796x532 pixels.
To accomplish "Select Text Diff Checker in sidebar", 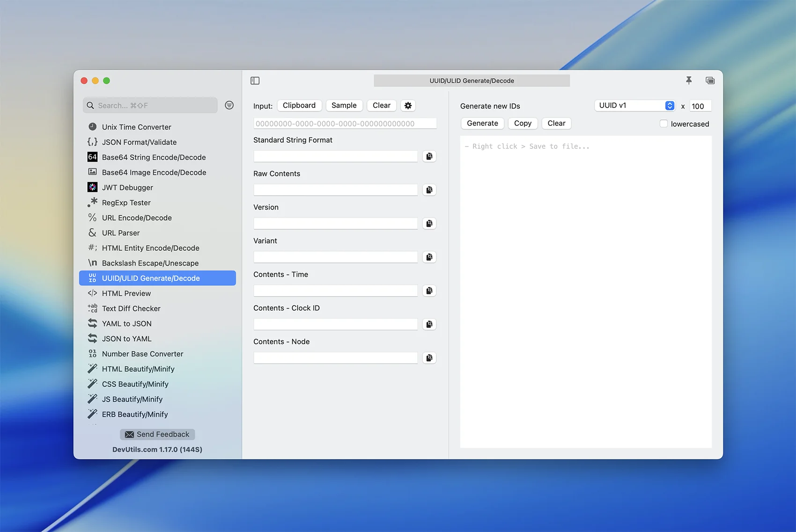I will (x=131, y=309).
